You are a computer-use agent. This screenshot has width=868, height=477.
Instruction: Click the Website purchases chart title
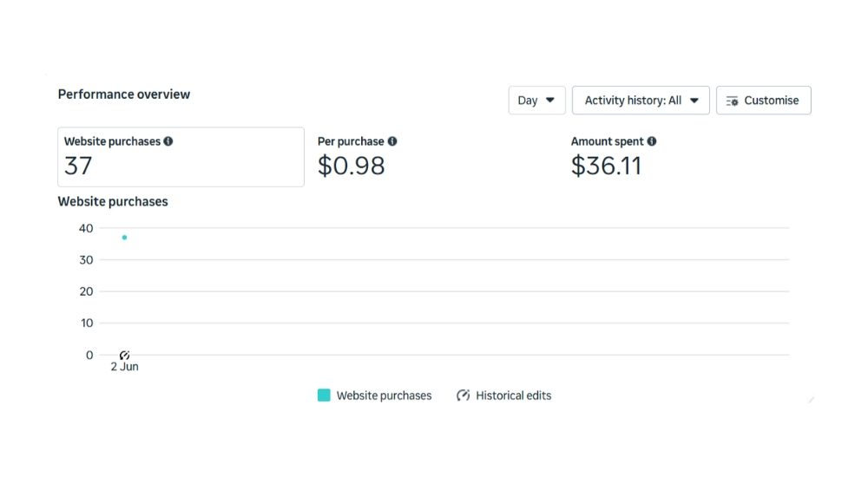click(113, 201)
